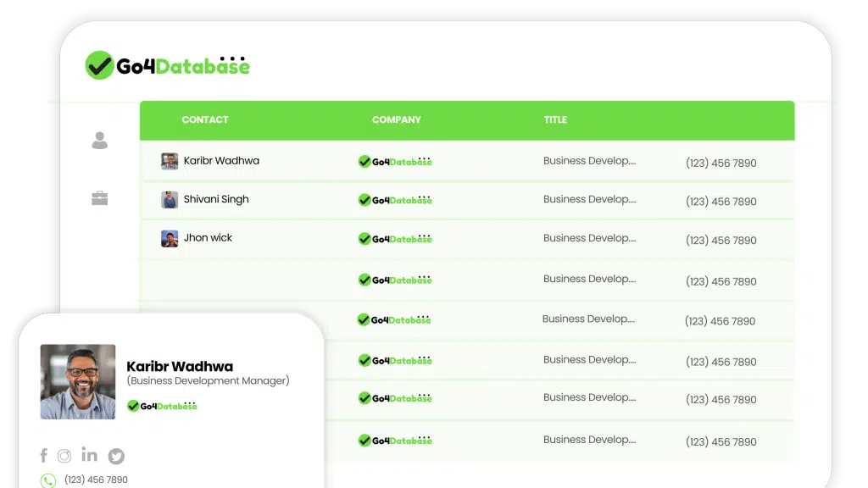Click the large profile photo on contact card

click(x=78, y=382)
